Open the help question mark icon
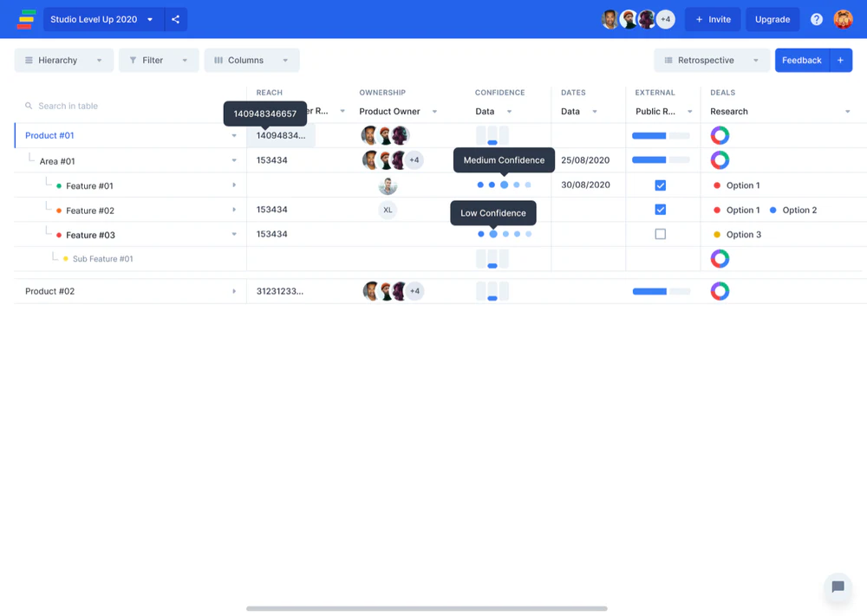Screen dimensions: 867x616 [816, 19]
